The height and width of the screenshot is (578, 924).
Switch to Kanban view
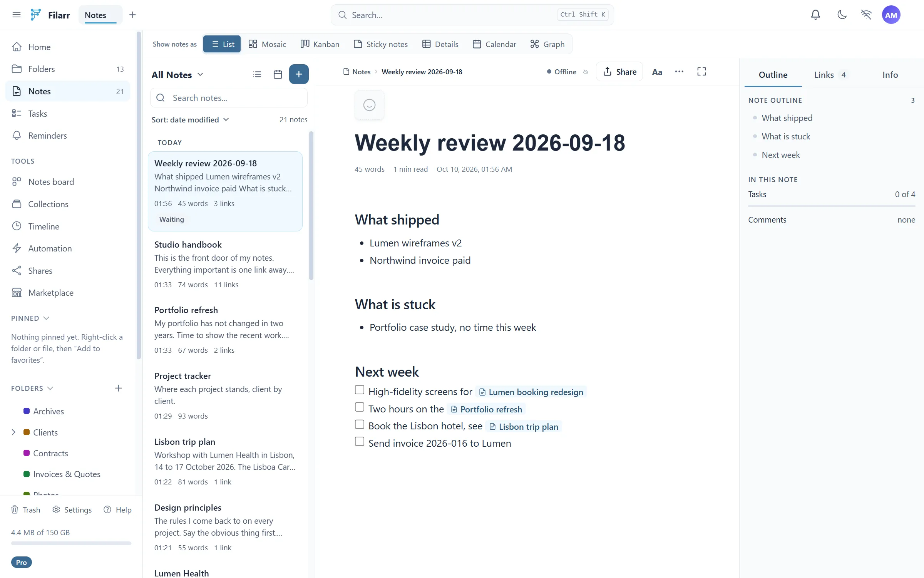pos(320,44)
